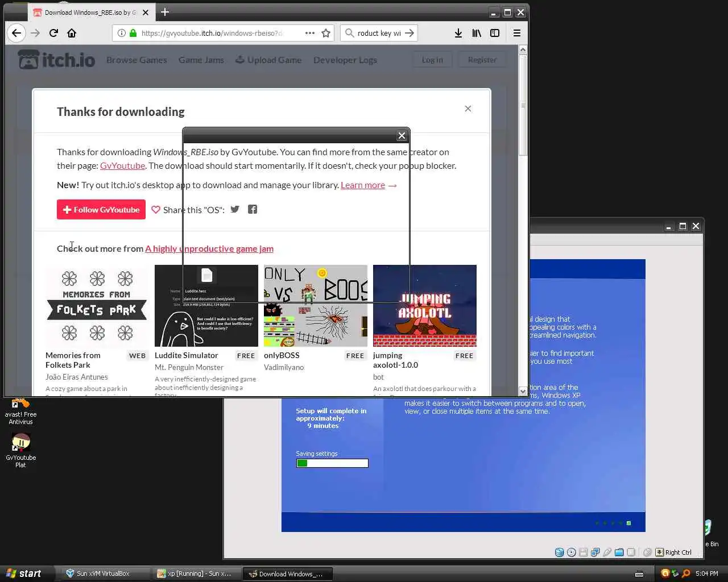Click author João Eiras Antunes
Viewport: 728px width, 582px height.
[77, 377]
